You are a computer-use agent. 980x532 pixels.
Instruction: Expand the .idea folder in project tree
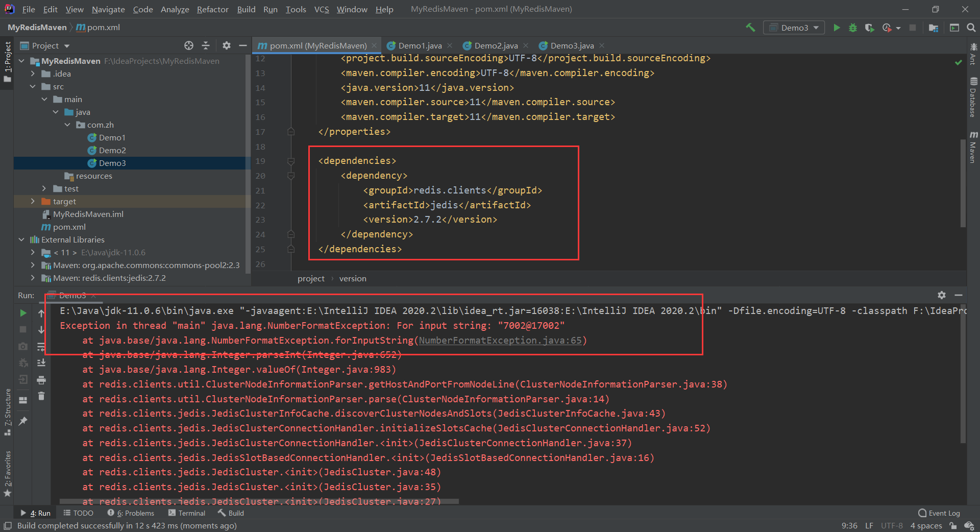tap(33, 74)
